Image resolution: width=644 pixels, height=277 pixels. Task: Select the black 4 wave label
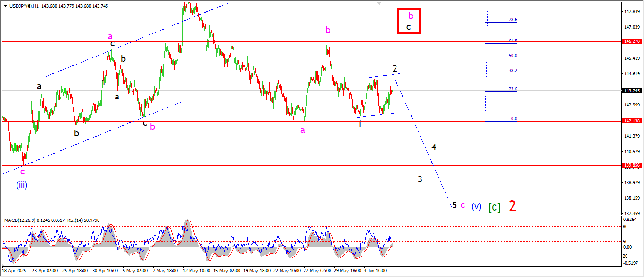point(434,147)
